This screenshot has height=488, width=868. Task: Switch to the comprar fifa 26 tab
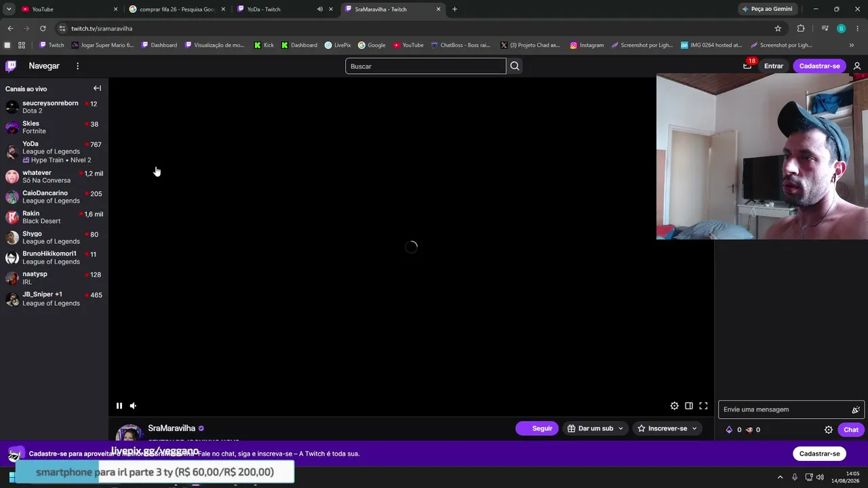(178, 9)
